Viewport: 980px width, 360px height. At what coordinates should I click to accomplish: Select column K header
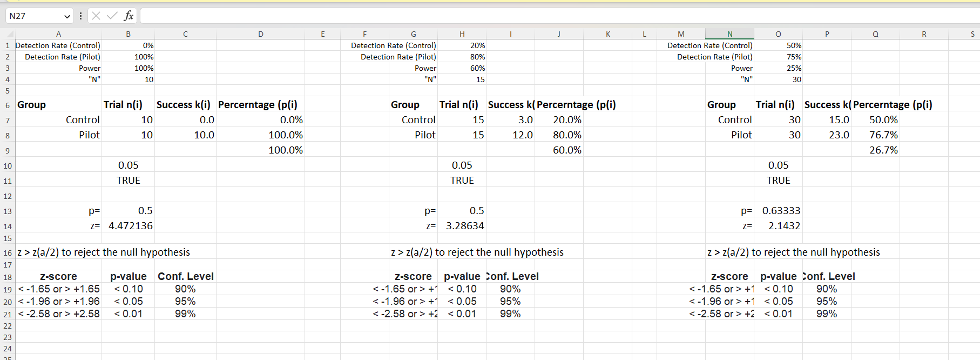pyautogui.click(x=607, y=34)
